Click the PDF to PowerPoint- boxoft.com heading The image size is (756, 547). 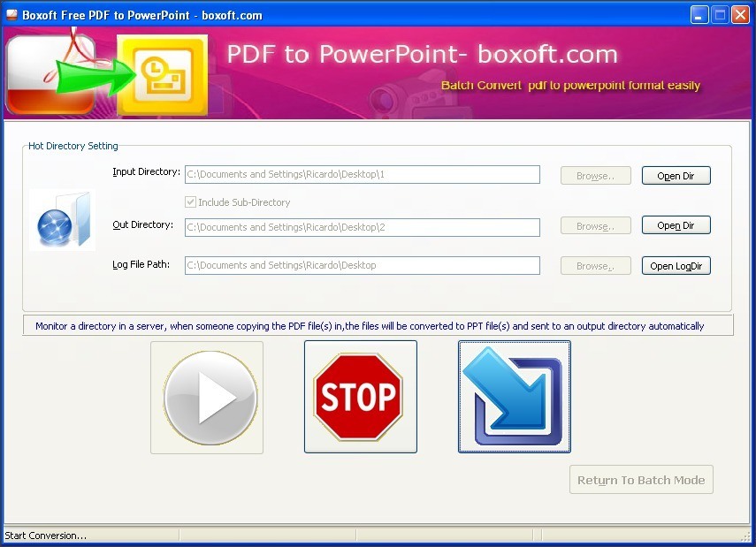tap(422, 54)
